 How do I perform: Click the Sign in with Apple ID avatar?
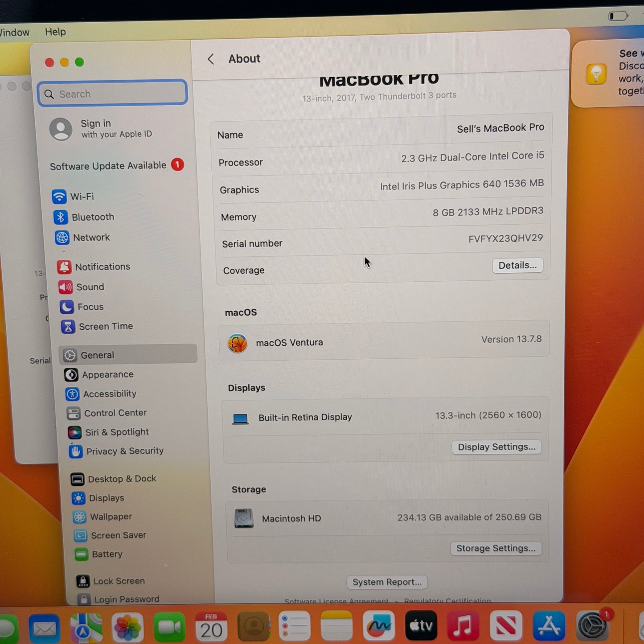pos(61,129)
